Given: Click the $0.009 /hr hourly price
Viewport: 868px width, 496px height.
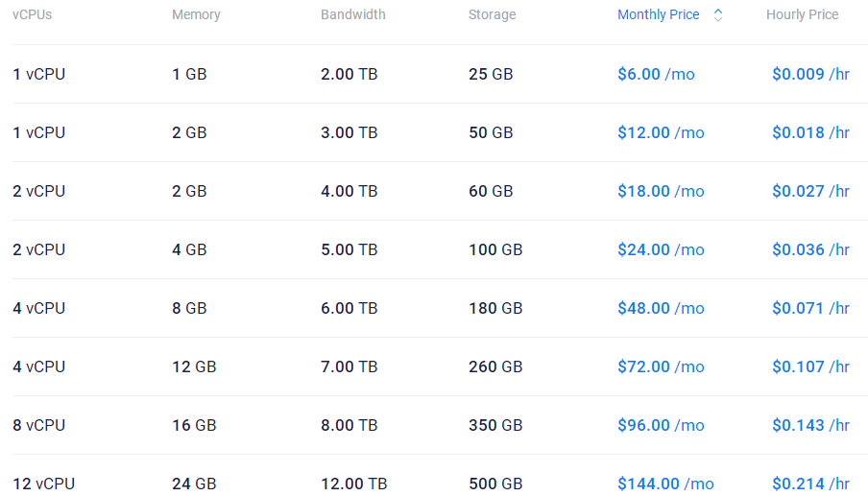Looking at the screenshot, I should coord(810,74).
